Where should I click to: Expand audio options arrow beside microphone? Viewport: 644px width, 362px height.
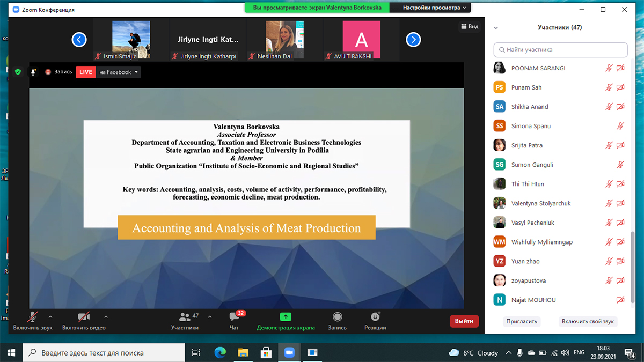(x=50, y=316)
